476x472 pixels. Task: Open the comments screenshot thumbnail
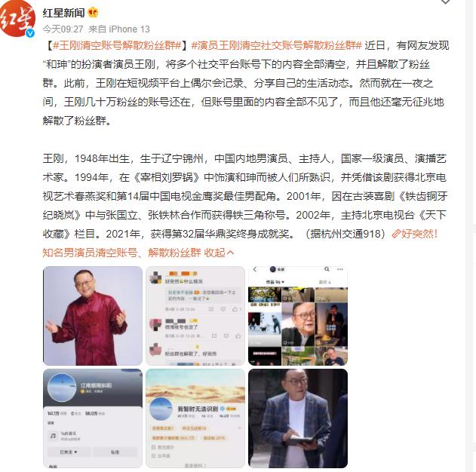(x=195, y=316)
